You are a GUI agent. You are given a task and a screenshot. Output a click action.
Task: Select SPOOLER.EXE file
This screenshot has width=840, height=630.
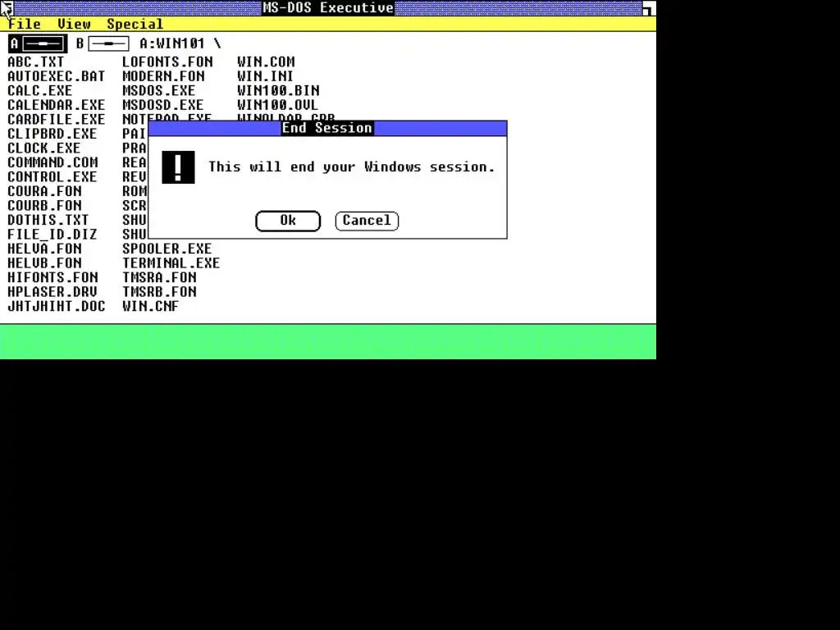[167, 249]
